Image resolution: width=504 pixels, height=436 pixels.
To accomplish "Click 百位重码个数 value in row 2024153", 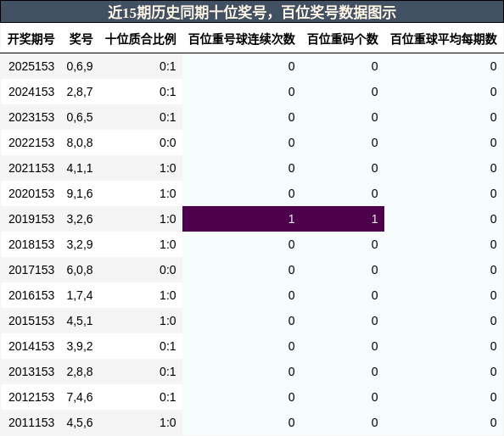I will tap(374, 92).
